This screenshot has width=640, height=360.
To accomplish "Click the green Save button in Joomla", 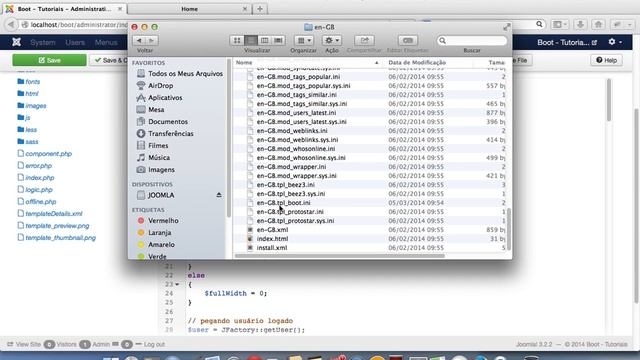I will [49, 60].
